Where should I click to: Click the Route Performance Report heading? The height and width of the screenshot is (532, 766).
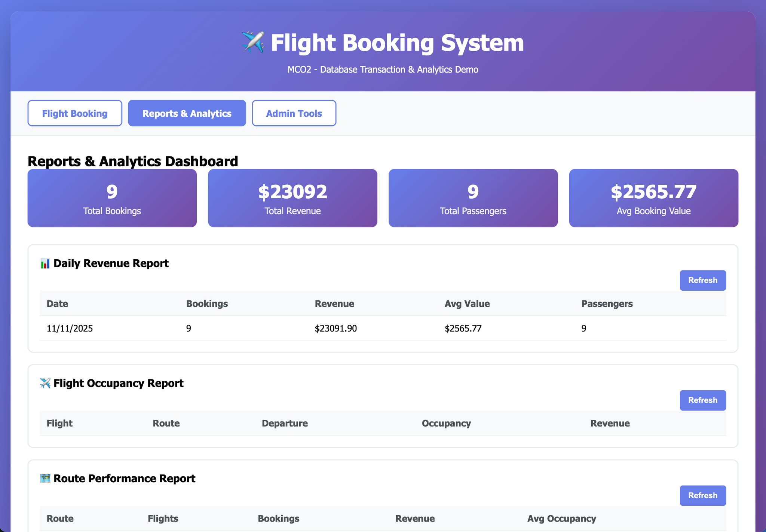(125, 479)
